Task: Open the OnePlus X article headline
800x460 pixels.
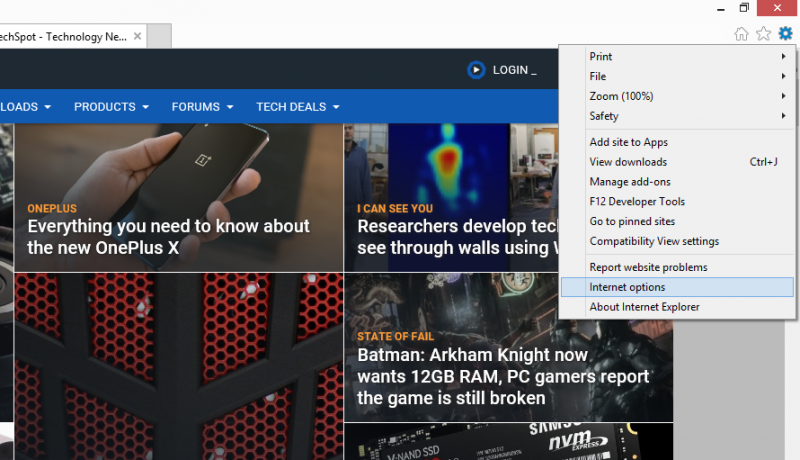Action: tap(168, 237)
